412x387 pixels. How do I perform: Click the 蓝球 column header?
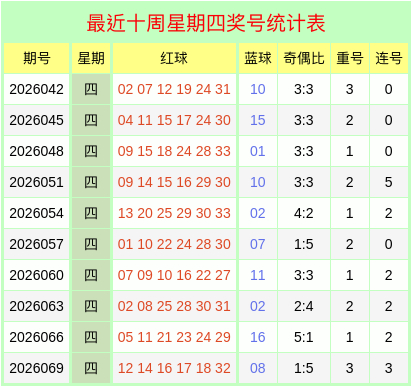point(258,58)
